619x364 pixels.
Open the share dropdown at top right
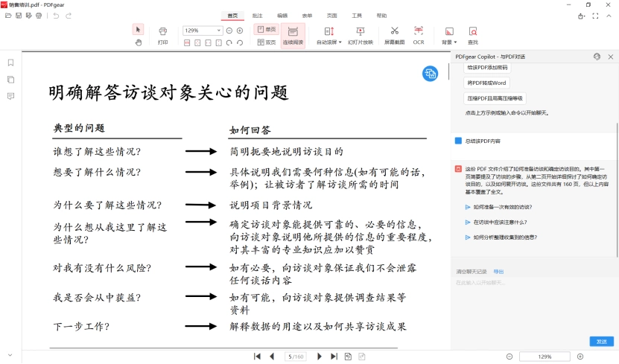click(581, 16)
